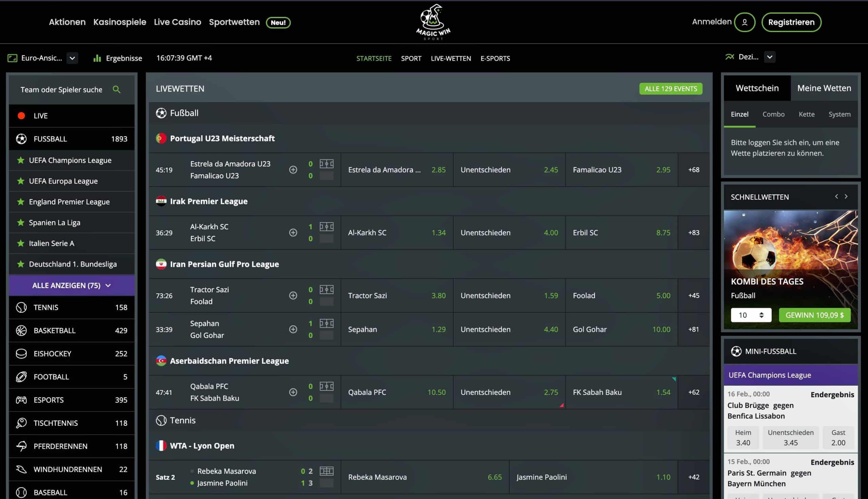Image resolution: width=868 pixels, height=499 pixels.
Task: Select Heim 3.40 for Club Brügge match
Action: (x=743, y=438)
